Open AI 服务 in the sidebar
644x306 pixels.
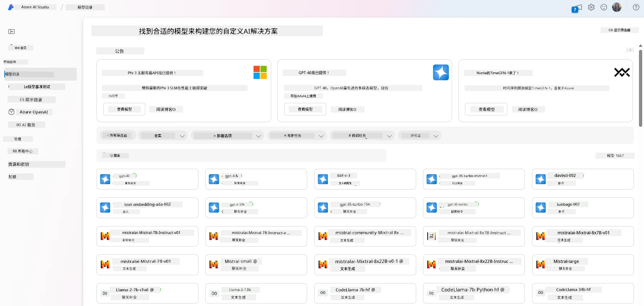tap(26, 125)
